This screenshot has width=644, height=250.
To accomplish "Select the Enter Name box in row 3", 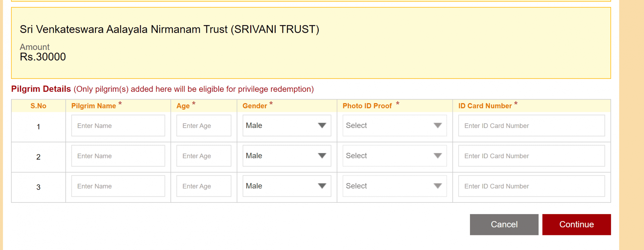I will (118, 186).
